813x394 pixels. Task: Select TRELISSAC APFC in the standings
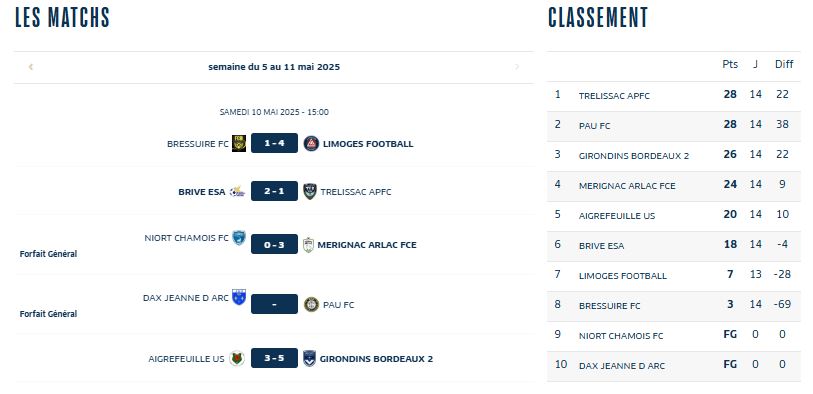coord(614,96)
